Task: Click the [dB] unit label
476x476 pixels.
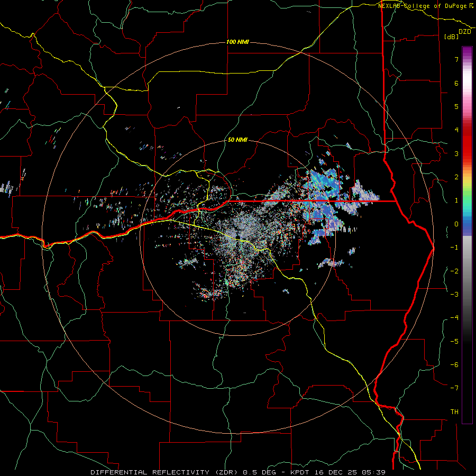Action: [451, 36]
